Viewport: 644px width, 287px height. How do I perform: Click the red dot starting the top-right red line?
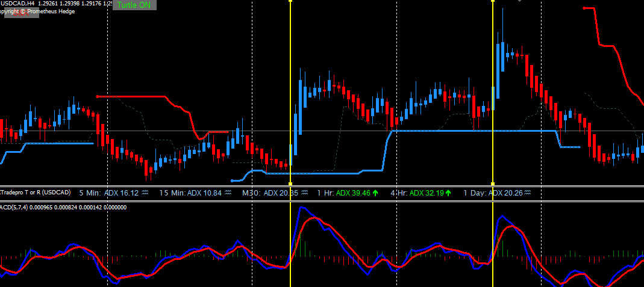coord(584,8)
